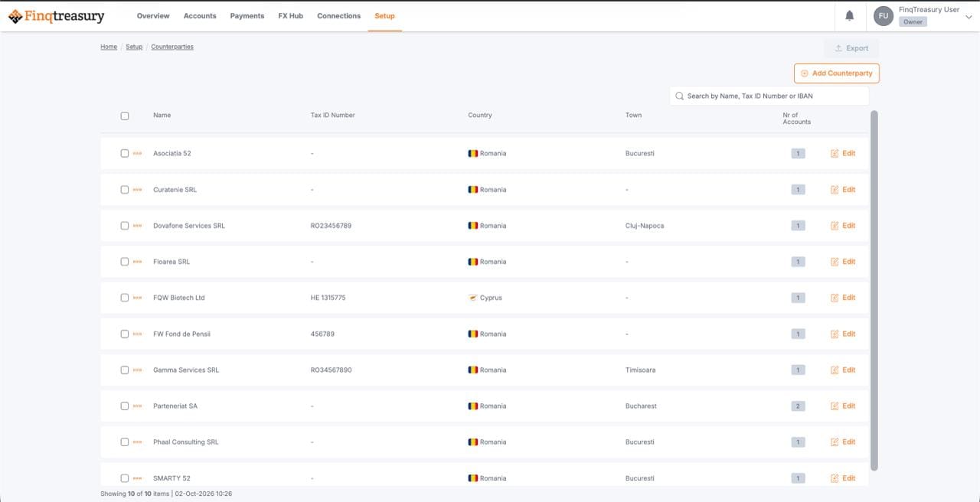Click the Finqtreasury logo
Viewport: 980px width, 502px height.
click(56, 16)
